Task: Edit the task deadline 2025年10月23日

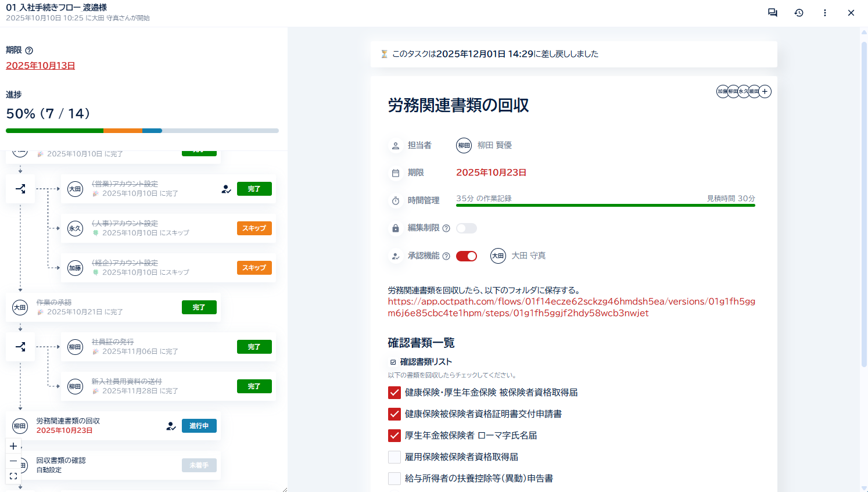Action: click(491, 173)
